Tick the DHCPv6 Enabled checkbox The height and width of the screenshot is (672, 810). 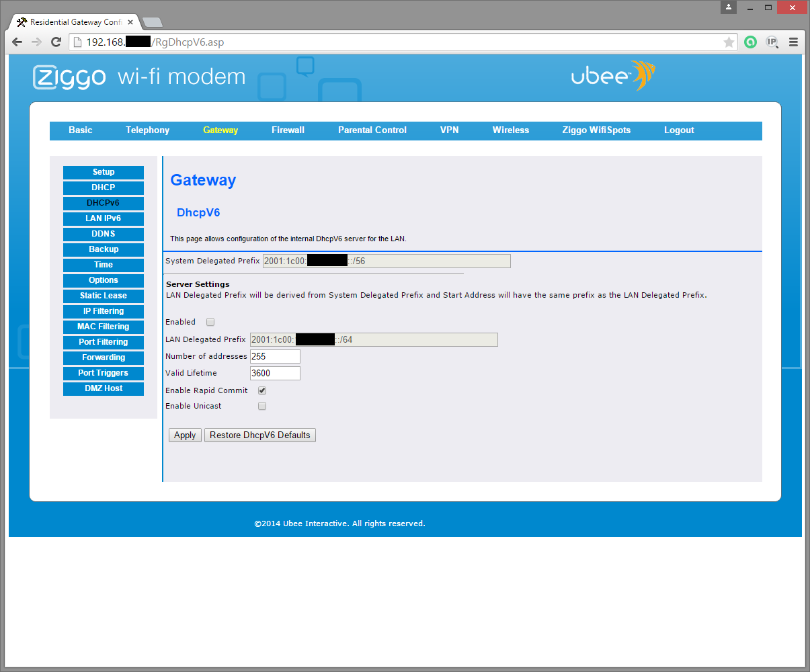[x=210, y=322]
